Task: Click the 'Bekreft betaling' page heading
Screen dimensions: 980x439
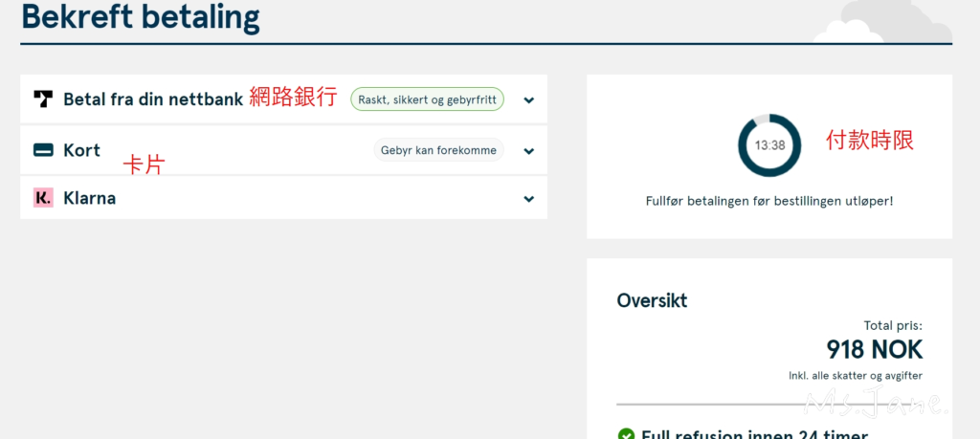Action: pos(140,17)
